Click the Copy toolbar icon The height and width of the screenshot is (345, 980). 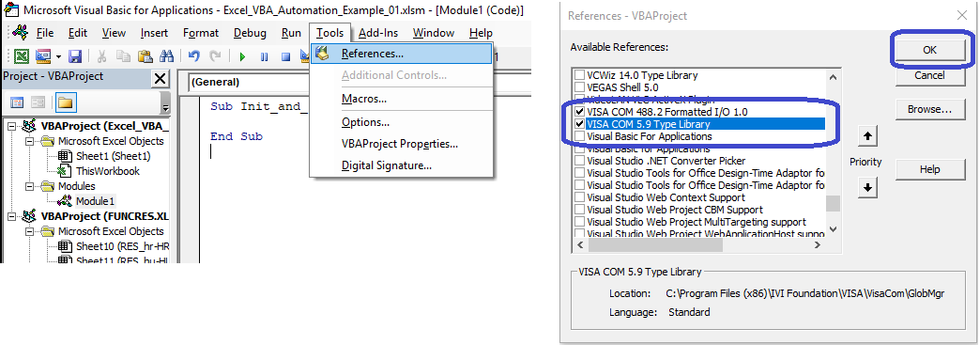[x=123, y=56]
